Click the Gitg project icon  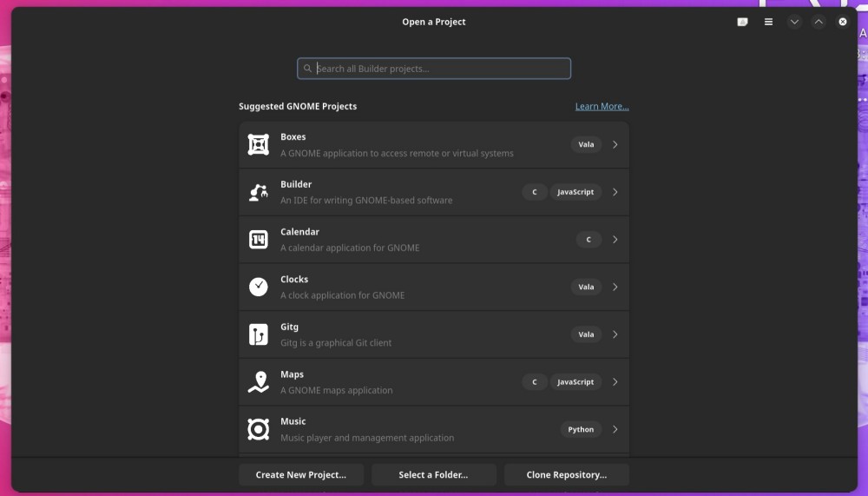tap(259, 334)
